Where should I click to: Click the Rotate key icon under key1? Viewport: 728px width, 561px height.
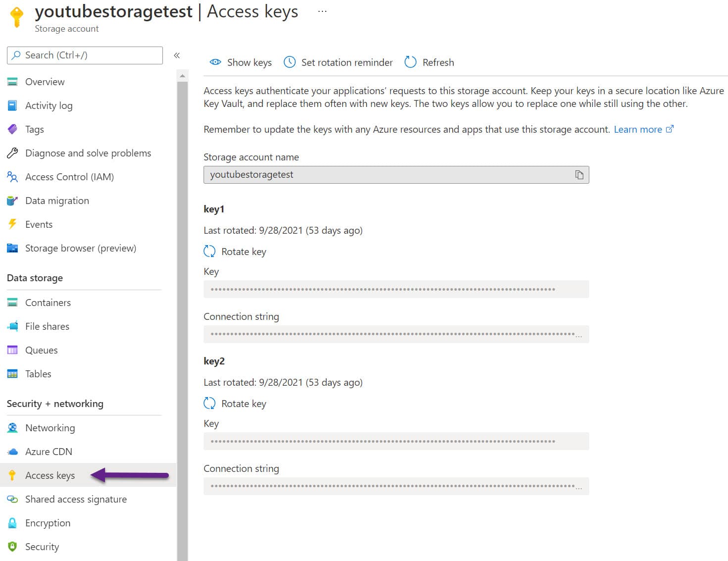tap(209, 252)
